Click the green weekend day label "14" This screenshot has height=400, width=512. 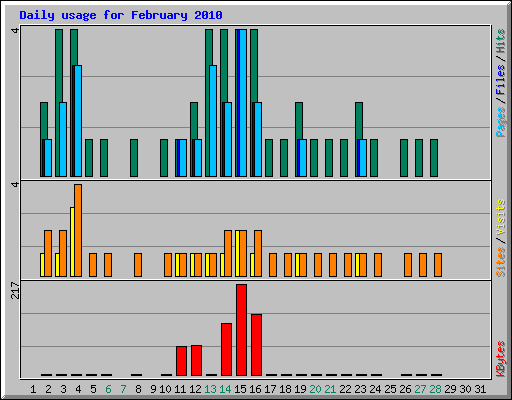coord(225,389)
